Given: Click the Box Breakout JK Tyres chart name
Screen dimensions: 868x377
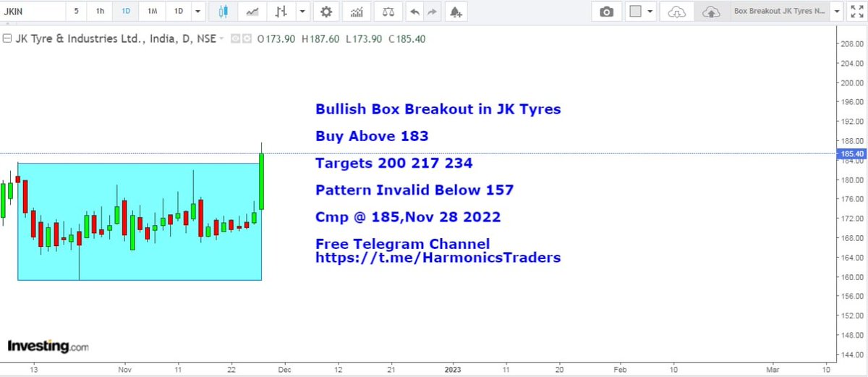Looking at the screenshot, I should 778,12.
